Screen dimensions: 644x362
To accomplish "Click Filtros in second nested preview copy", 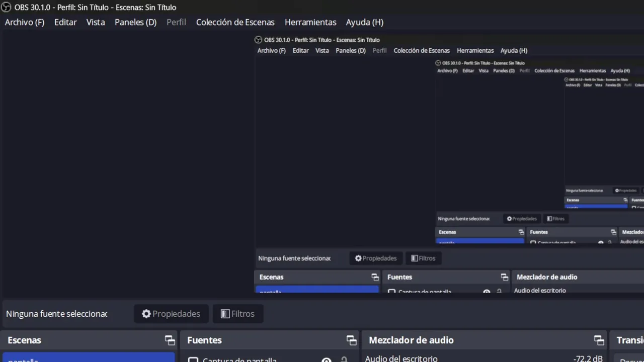I will coord(556,219).
